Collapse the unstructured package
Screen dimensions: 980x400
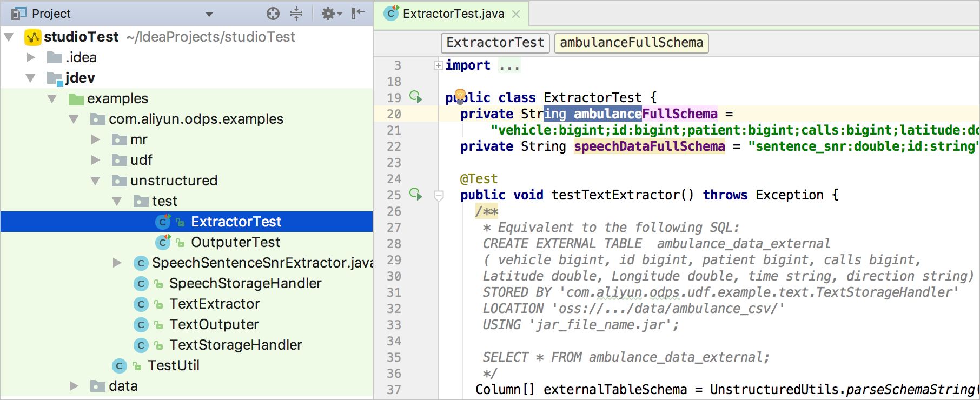pos(96,181)
